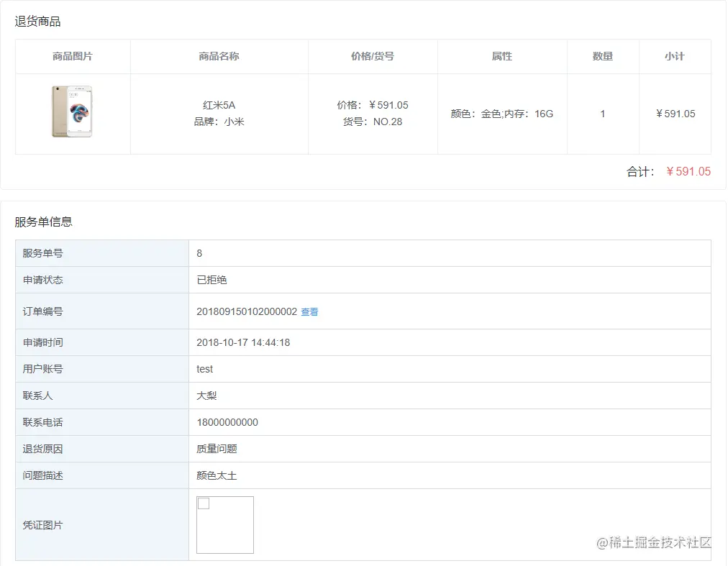Click the 用户账号 label cell
728x566 pixels.
point(102,369)
